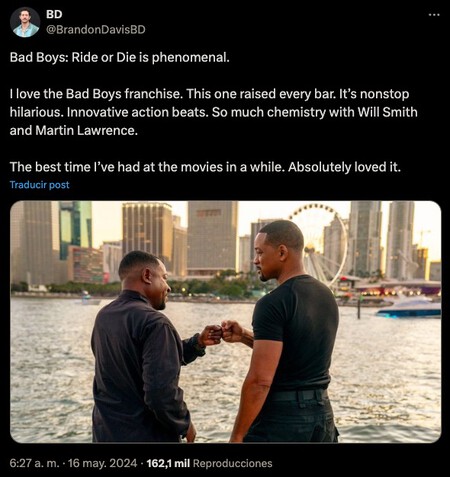This screenshot has height=477, width=450.
Task: Click the 162,1 mil views count
Action: click(168, 463)
